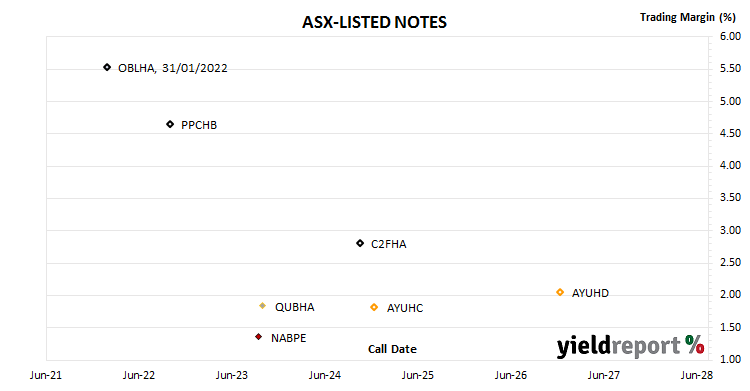This screenshot has height=391, width=750.
Task: Select the Jun-27 x-axis tick label
Action: (x=604, y=375)
